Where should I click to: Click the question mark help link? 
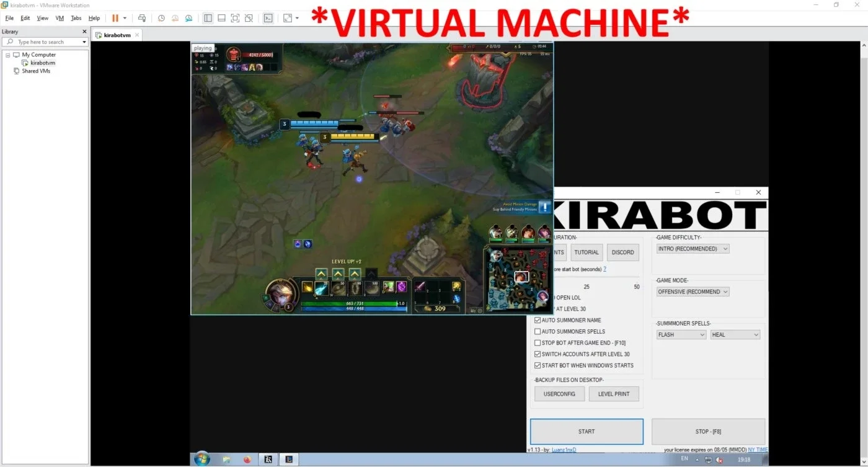604,269
